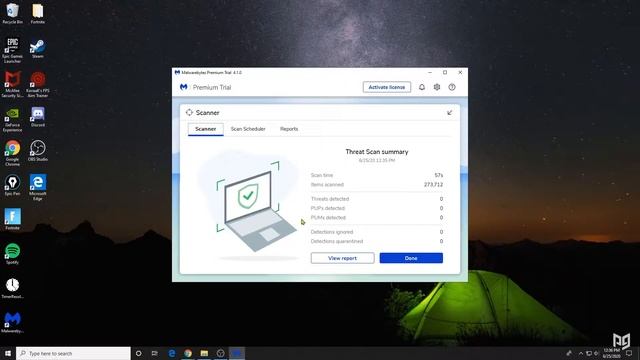640x360 pixels.
Task: Open the Windows Start menu
Action: [x=8, y=353]
